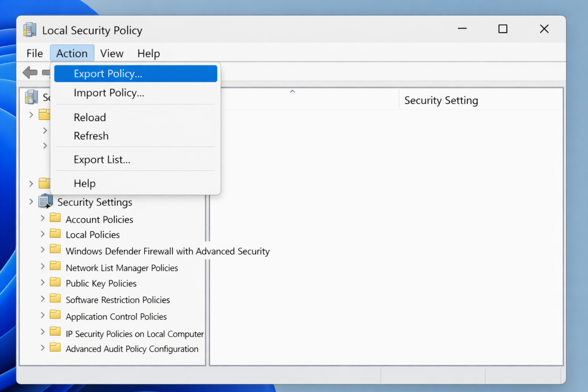Click the Security Settings node icon
The height and width of the screenshot is (392, 588).
(46, 201)
